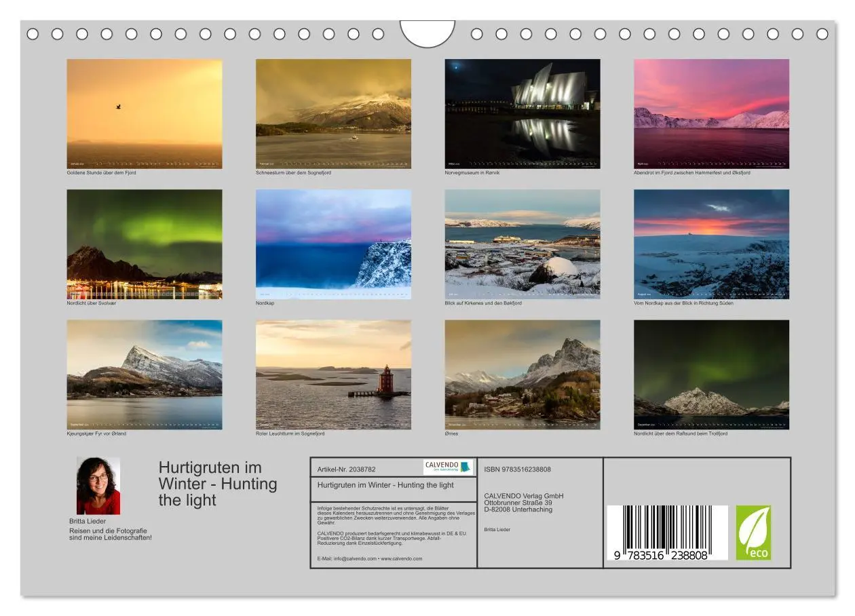Click 'Reisen und die Fotografie sind meine Leidenschaften!'
Screen dimensions: 855x616
111,534
